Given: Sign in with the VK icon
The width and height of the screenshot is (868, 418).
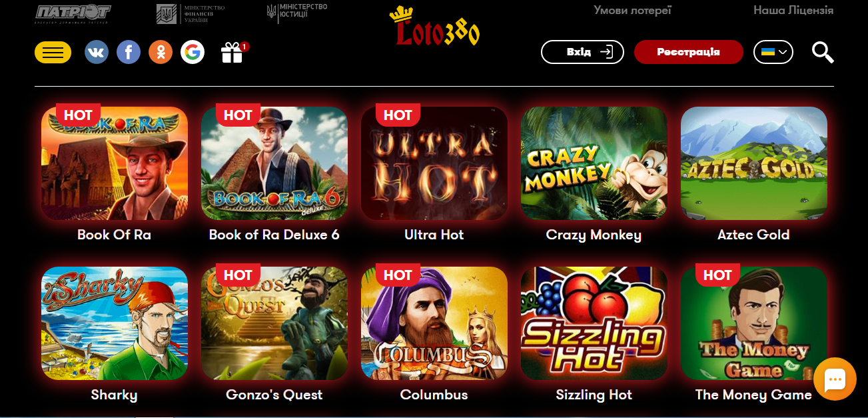Looking at the screenshot, I should pyautogui.click(x=97, y=52).
